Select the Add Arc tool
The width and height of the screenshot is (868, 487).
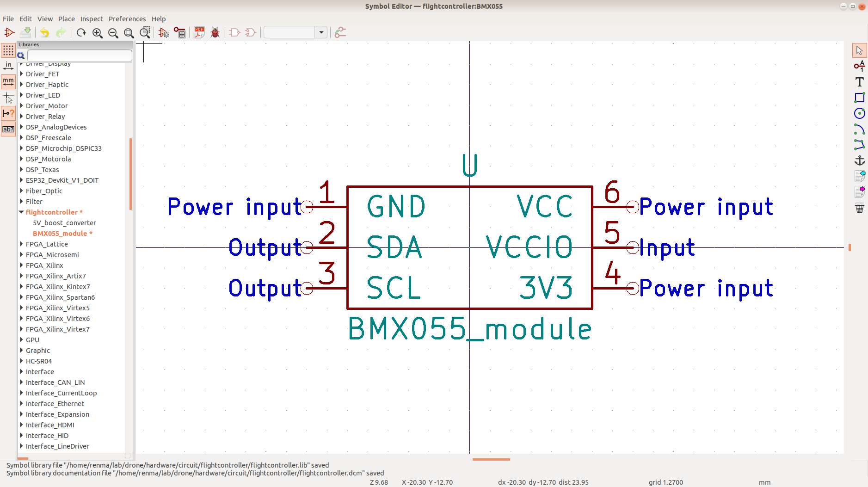click(859, 129)
